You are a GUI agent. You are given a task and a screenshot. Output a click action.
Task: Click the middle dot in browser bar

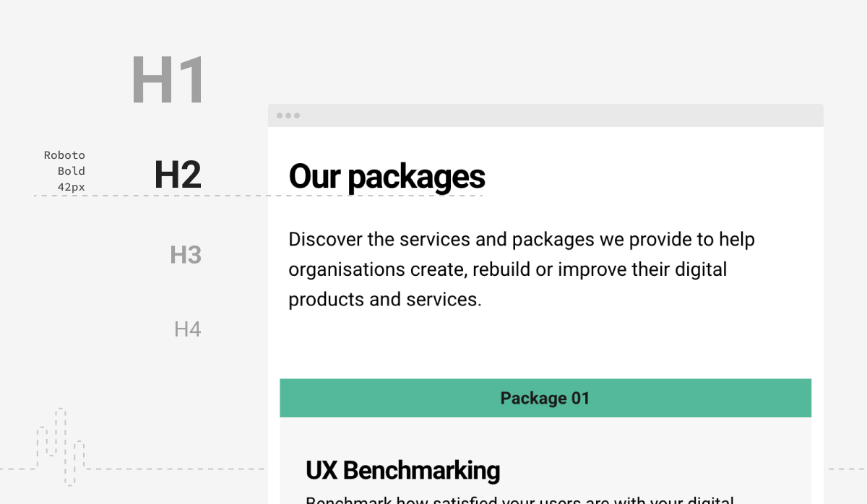[x=288, y=116]
